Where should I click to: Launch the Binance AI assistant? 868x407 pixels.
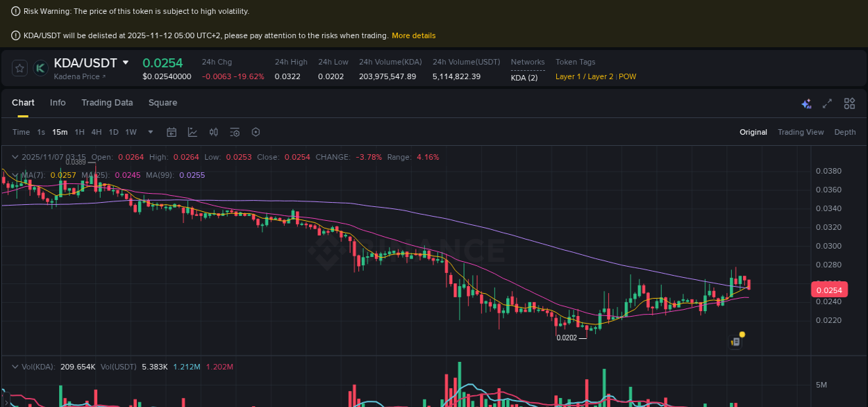806,103
